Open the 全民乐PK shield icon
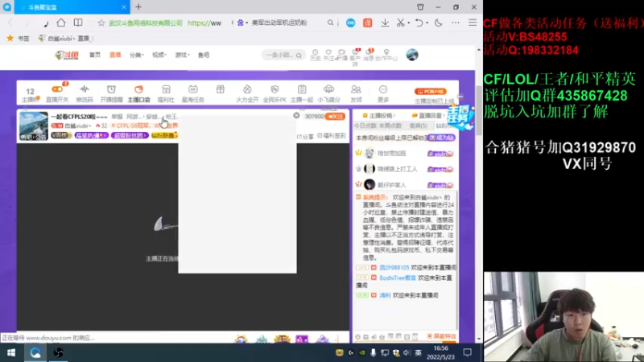Screen dimensions: 644x362 (275, 93)
